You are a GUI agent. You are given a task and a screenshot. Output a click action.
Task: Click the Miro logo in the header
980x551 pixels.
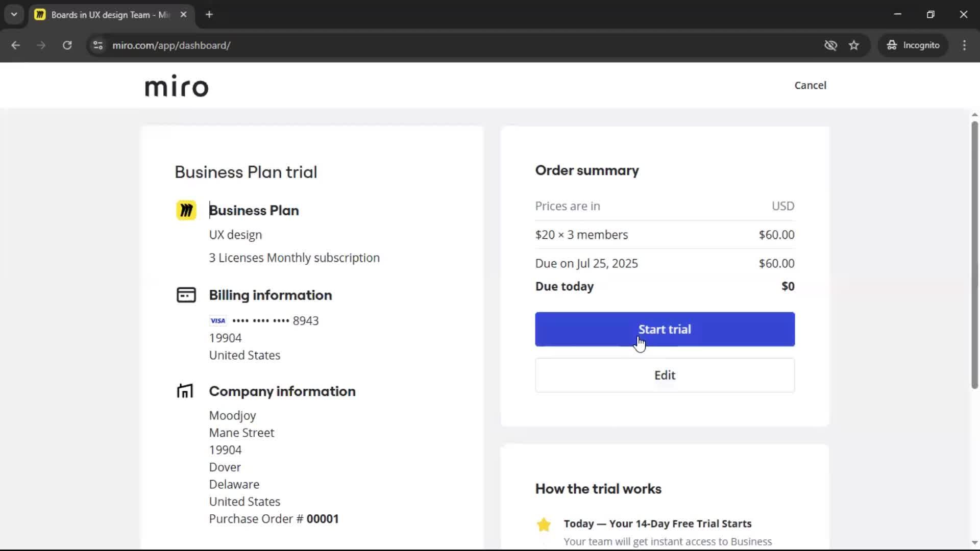pyautogui.click(x=177, y=86)
